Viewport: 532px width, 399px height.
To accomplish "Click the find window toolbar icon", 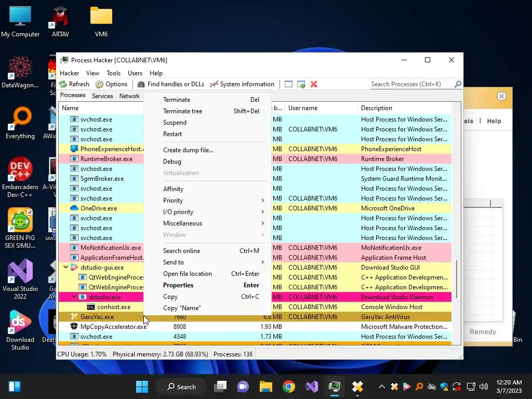I will click(x=288, y=84).
